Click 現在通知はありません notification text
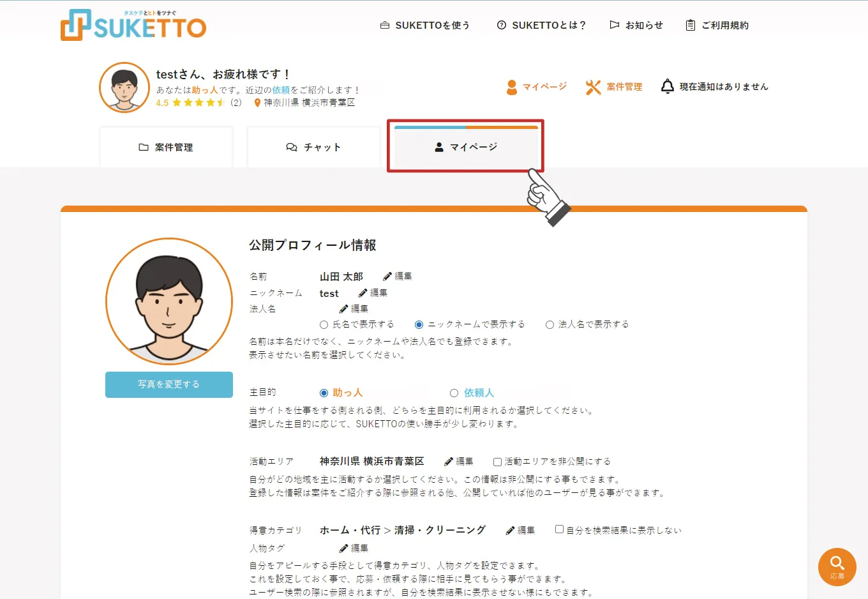Image resolution: width=868 pixels, height=599 pixels. (x=724, y=87)
